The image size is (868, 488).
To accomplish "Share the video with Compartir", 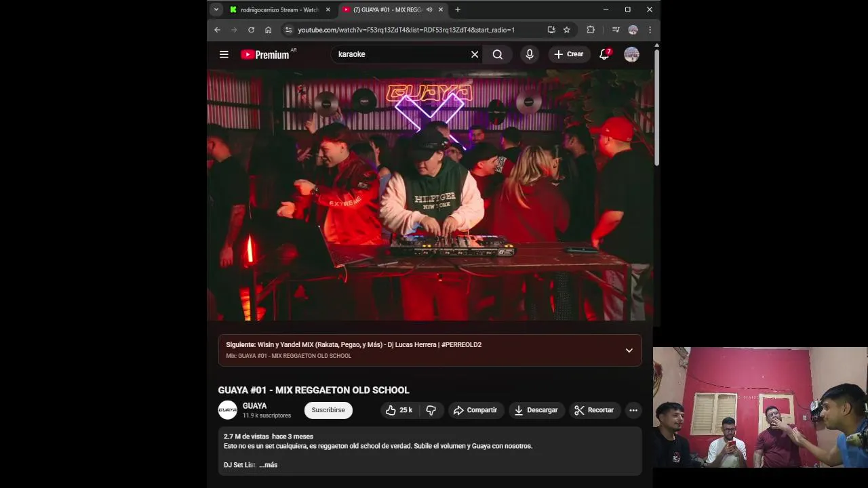I will (475, 410).
